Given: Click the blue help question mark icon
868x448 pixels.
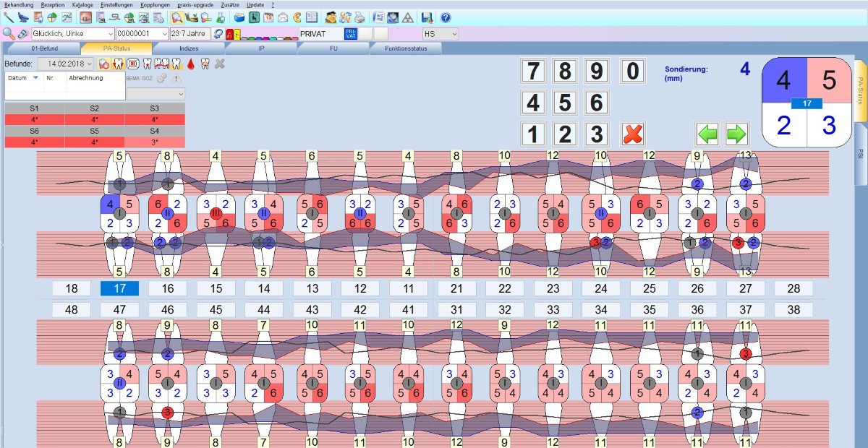Looking at the screenshot, I should point(446,17).
